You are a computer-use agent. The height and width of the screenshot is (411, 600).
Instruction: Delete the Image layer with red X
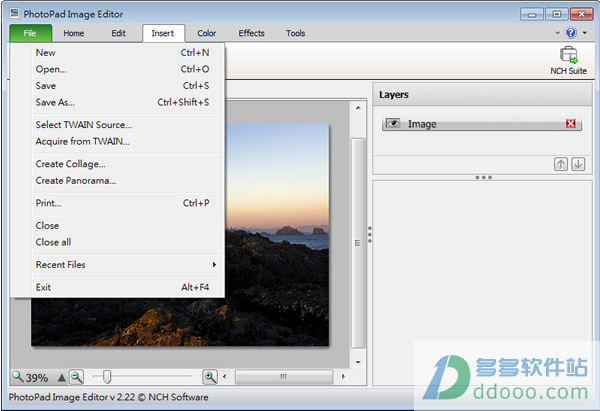pyautogui.click(x=571, y=124)
